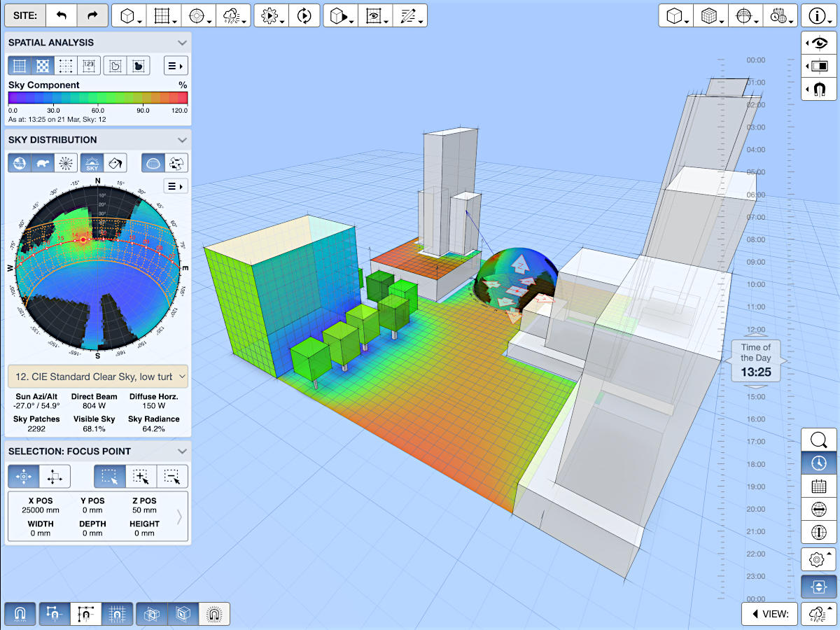The width and height of the screenshot is (840, 630).
Task: Open the info menu in top-right toolbar
Action: click(818, 15)
